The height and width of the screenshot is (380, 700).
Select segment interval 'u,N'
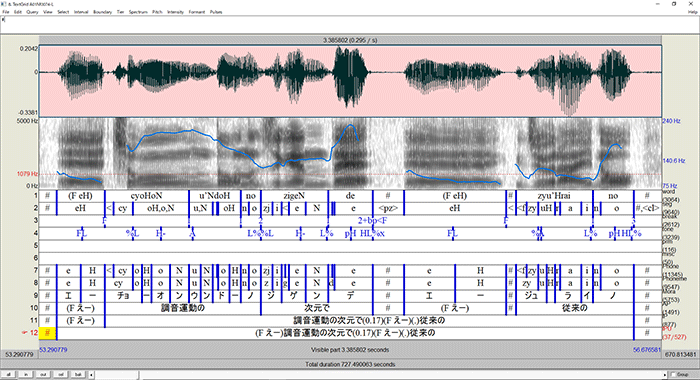pos(200,208)
